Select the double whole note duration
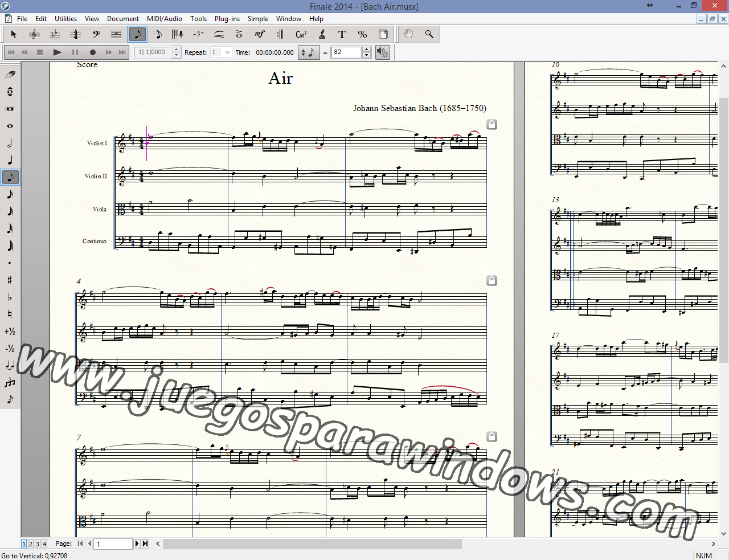 (10, 109)
